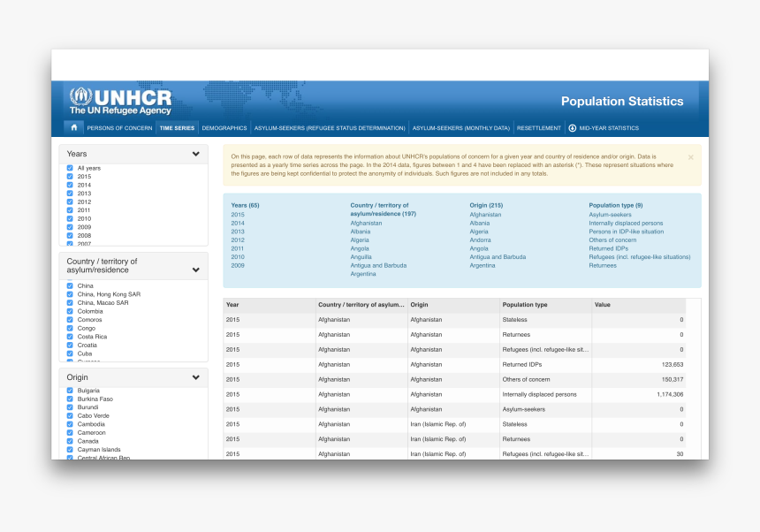
Task: Uncheck 2013 in the Years filter
Action: 71,193
